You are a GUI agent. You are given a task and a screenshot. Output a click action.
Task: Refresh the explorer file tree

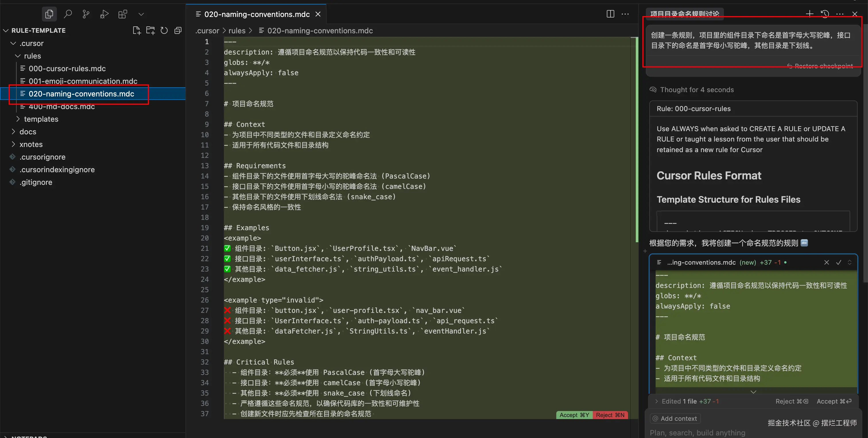tap(164, 30)
